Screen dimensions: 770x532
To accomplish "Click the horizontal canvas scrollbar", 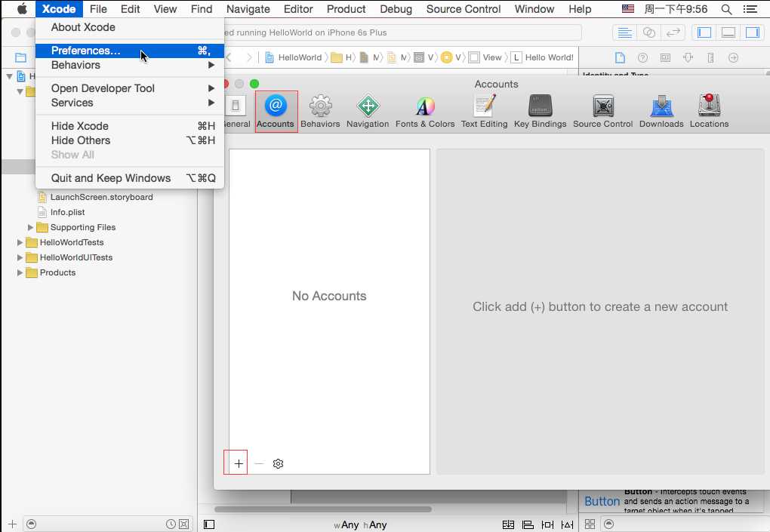I will (323, 509).
